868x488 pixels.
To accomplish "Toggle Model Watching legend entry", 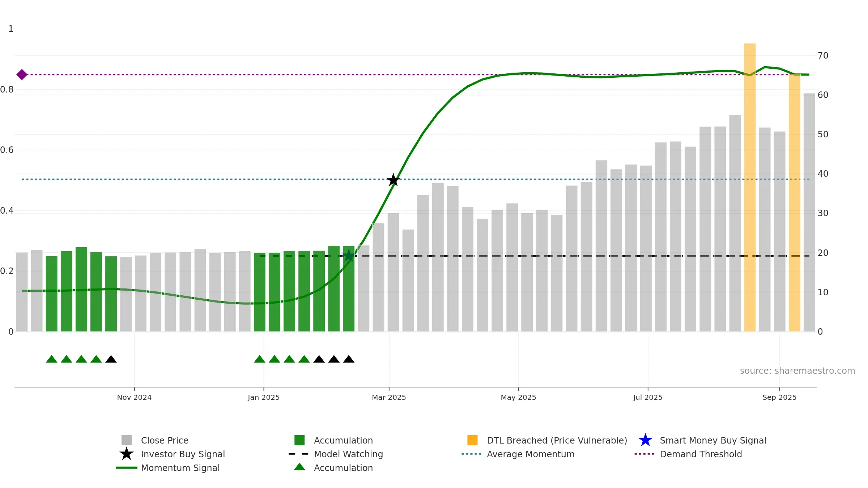I will coord(348,454).
